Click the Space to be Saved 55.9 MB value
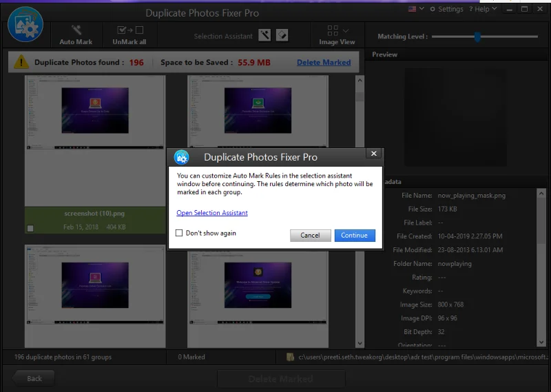This screenshot has width=551, height=392. tap(254, 63)
